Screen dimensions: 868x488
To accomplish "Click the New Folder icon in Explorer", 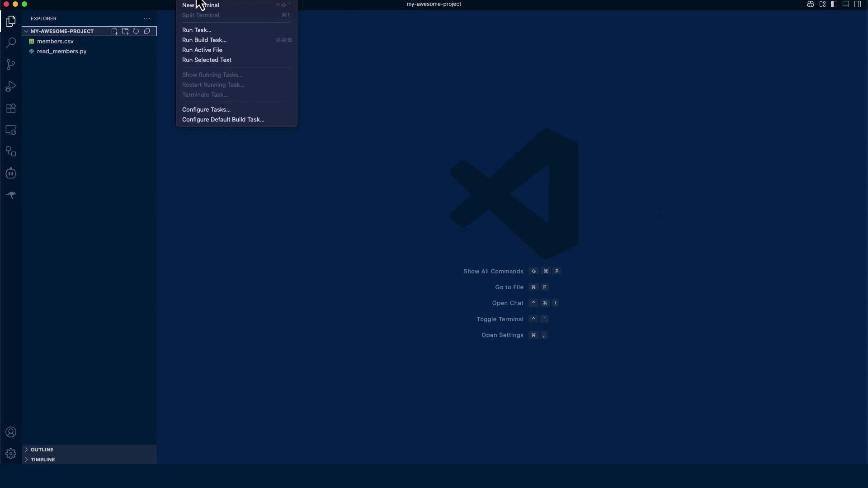I will click(125, 31).
